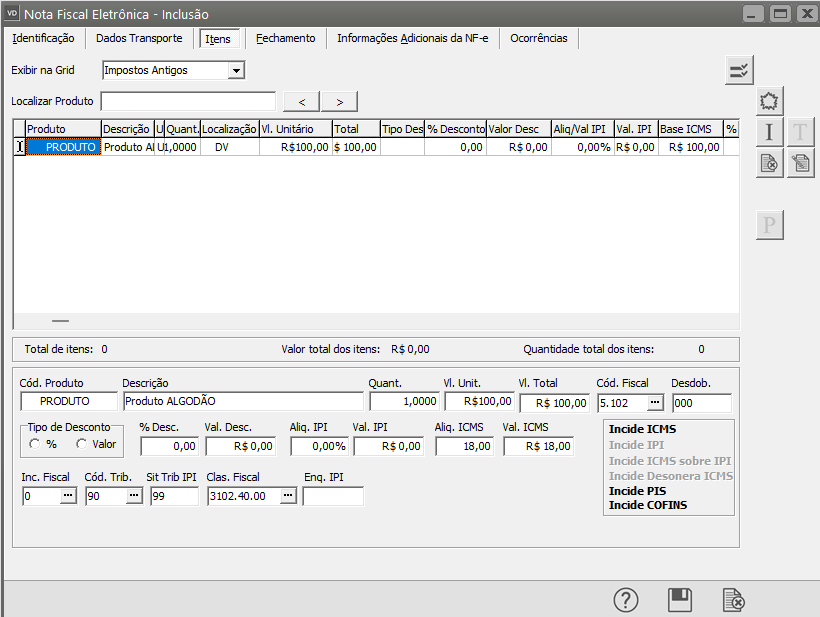Save the invoice using the floppy disk icon
The height and width of the screenshot is (617, 820).
(x=680, y=599)
